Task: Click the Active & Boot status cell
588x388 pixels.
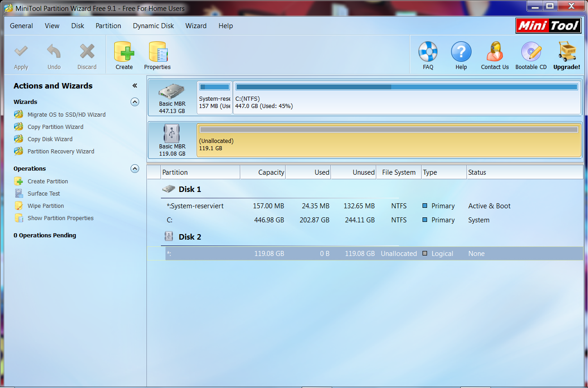Action: click(x=489, y=206)
